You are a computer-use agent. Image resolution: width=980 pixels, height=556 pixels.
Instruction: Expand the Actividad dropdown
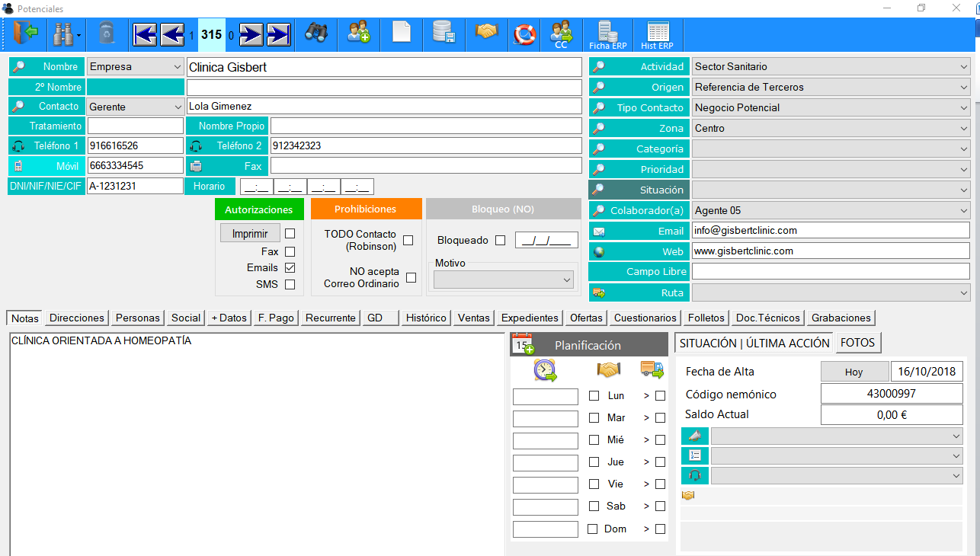point(831,66)
